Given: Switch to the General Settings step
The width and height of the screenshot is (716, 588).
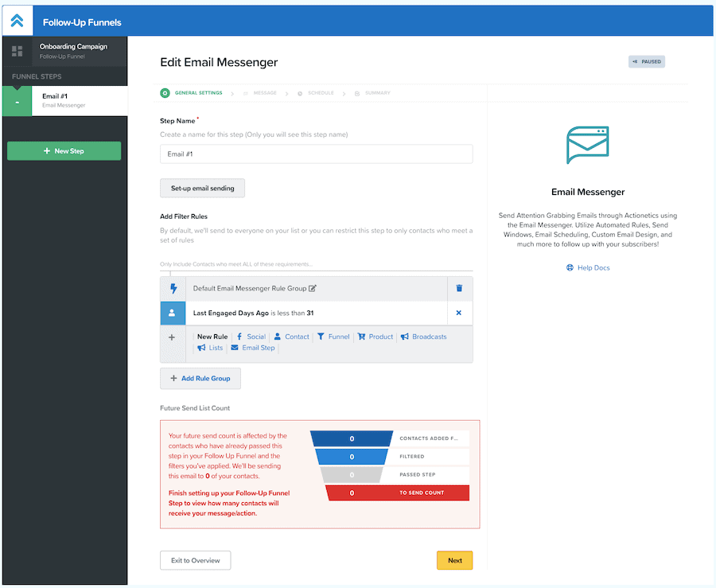Looking at the screenshot, I should point(199,93).
